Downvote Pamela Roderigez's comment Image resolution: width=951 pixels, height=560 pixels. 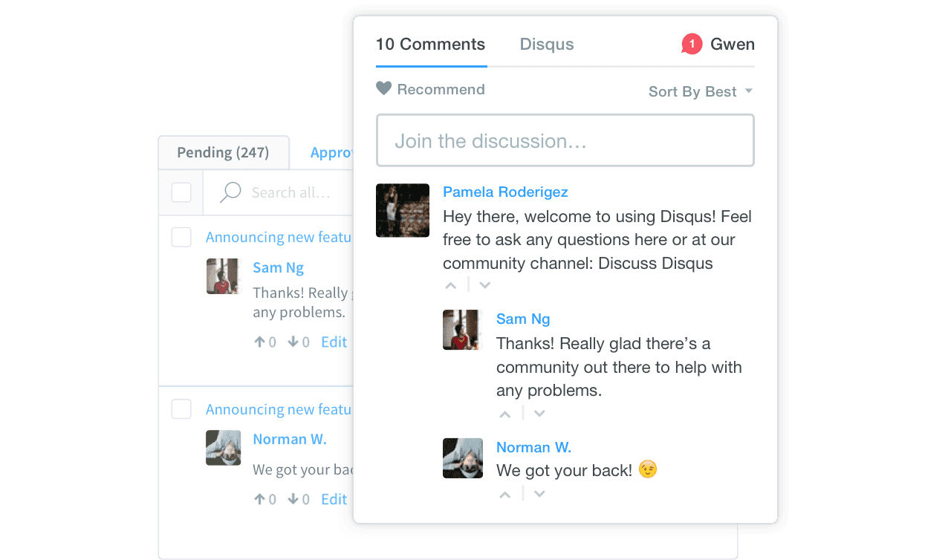coord(485,285)
